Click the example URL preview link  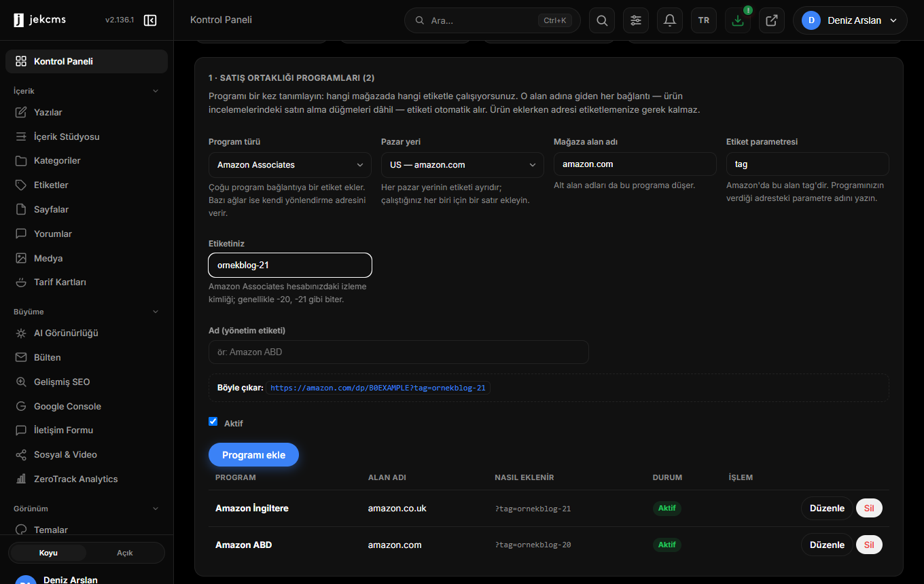(378, 388)
